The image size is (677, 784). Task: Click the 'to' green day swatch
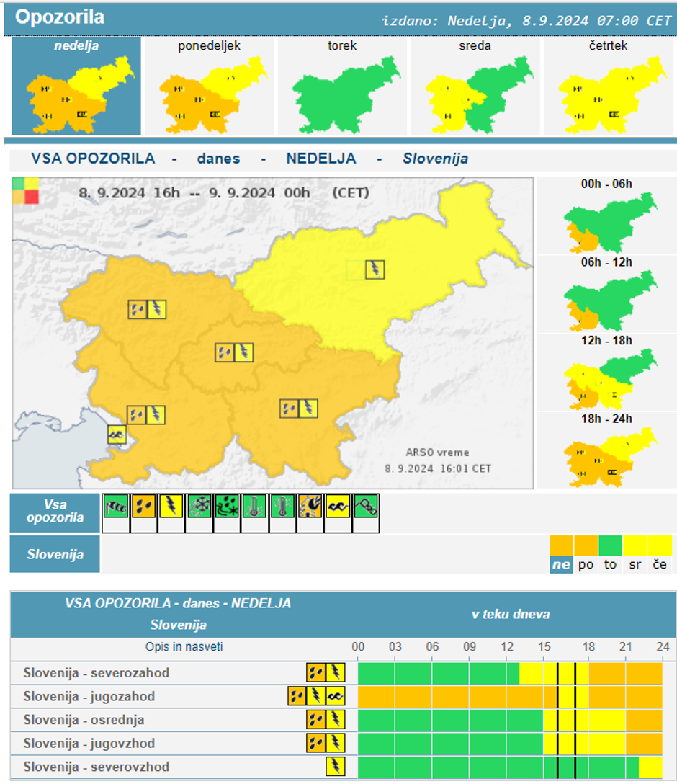(610, 555)
